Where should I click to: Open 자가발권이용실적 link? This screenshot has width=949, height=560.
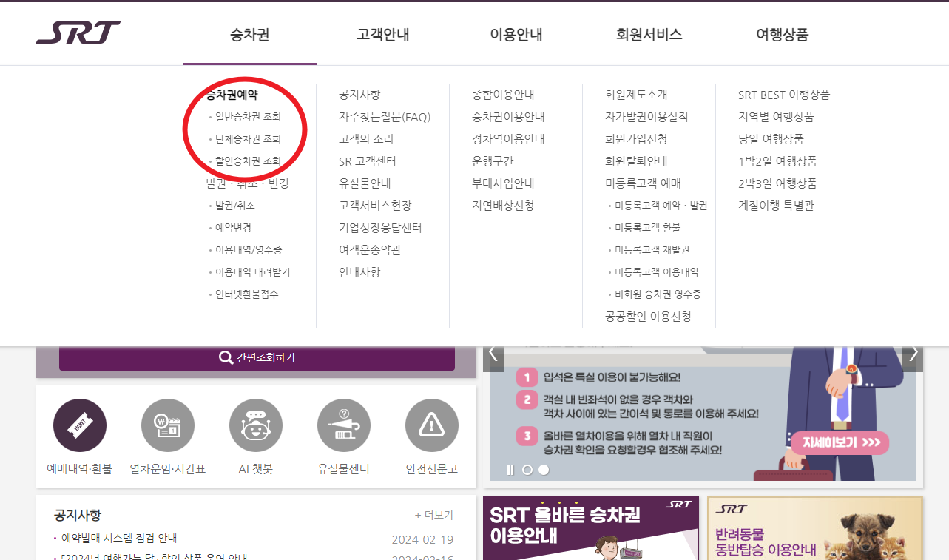point(646,117)
